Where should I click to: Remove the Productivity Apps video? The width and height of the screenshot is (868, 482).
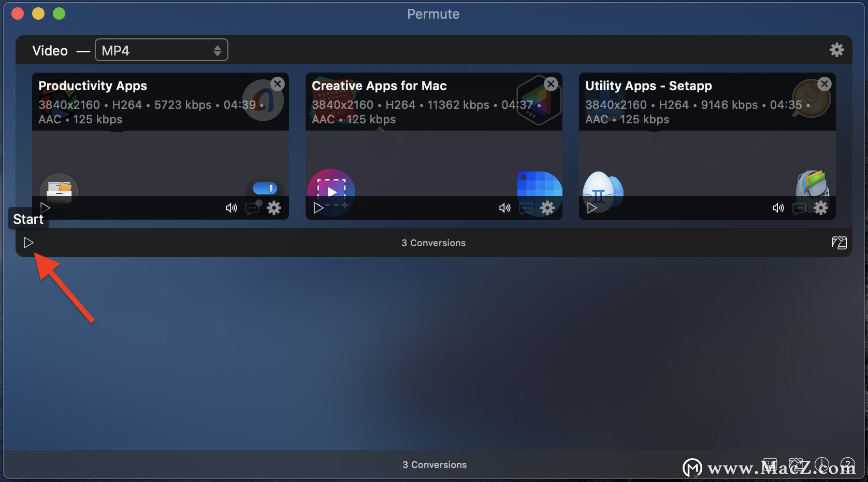[x=278, y=84]
